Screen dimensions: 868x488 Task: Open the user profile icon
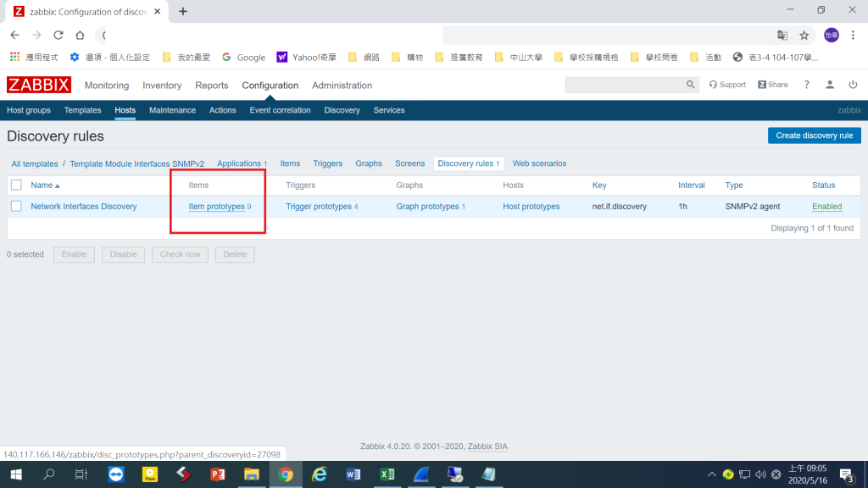coord(830,85)
